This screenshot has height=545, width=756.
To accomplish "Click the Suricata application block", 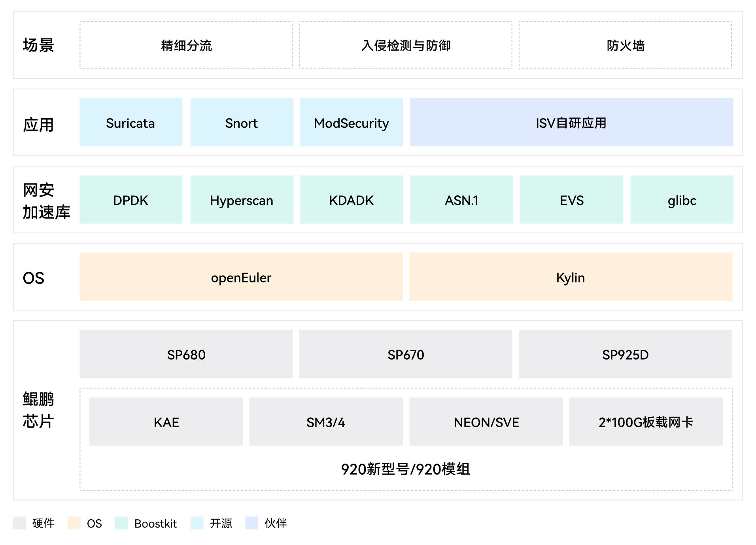I will [x=130, y=123].
